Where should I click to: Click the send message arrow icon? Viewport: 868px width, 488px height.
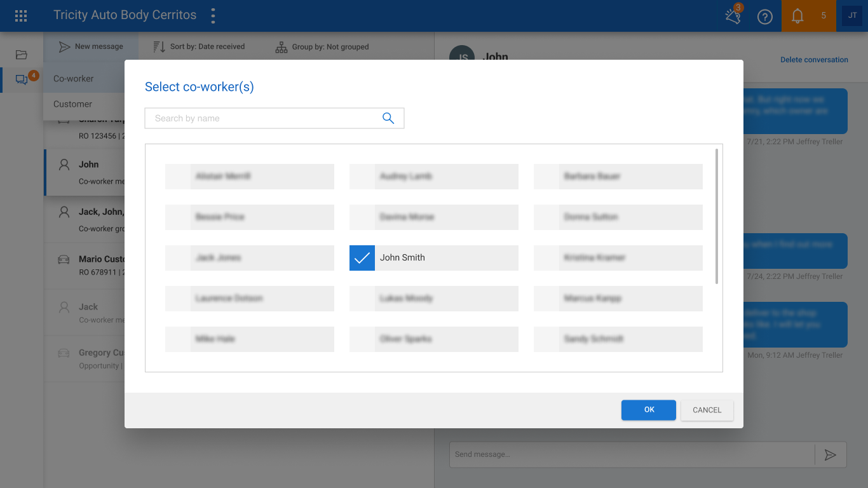pyautogui.click(x=830, y=454)
